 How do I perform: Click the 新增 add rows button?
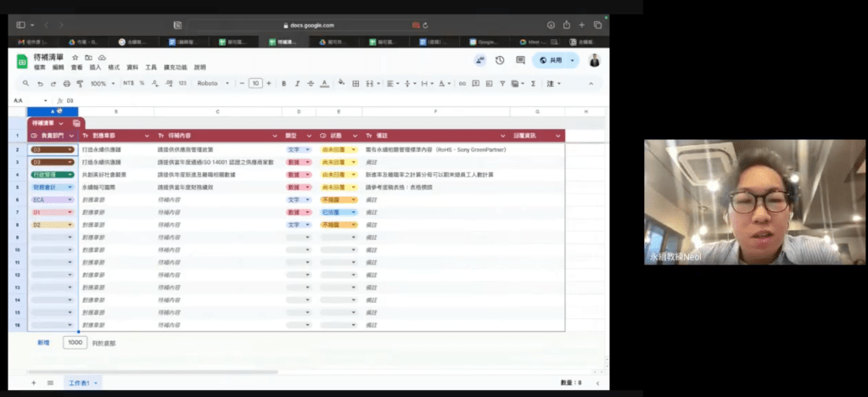pyautogui.click(x=43, y=343)
